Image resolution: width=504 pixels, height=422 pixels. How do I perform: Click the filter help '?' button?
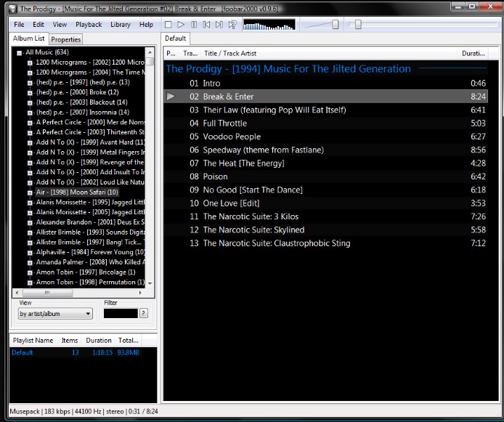coord(144,313)
